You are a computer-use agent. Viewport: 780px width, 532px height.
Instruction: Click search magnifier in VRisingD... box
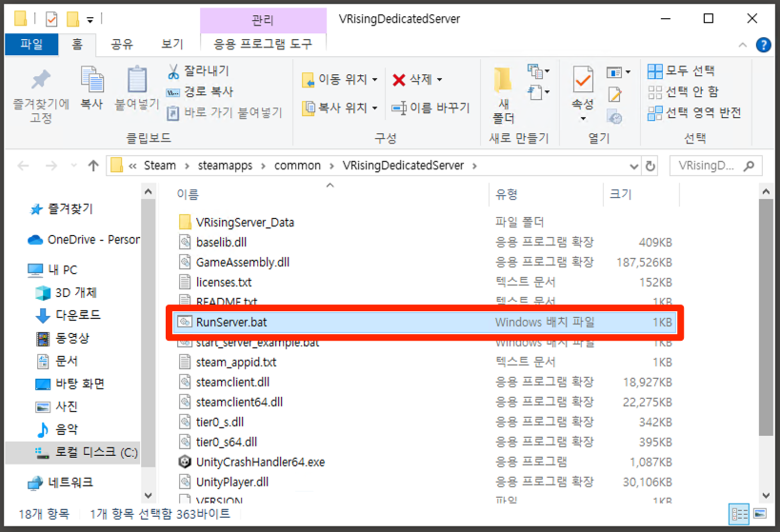(x=749, y=166)
